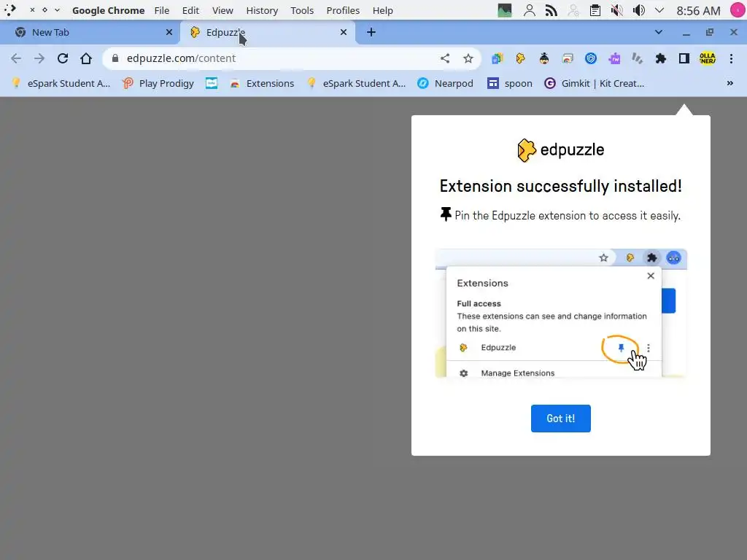
Task: Navigate back with the back arrow
Action: (x=16, y=58)
